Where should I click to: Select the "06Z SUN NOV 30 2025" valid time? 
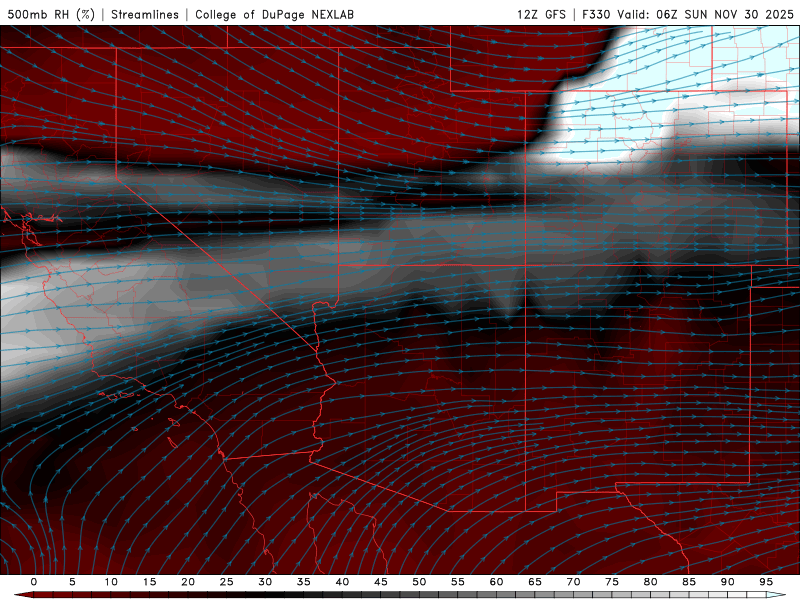coord(725,14)
